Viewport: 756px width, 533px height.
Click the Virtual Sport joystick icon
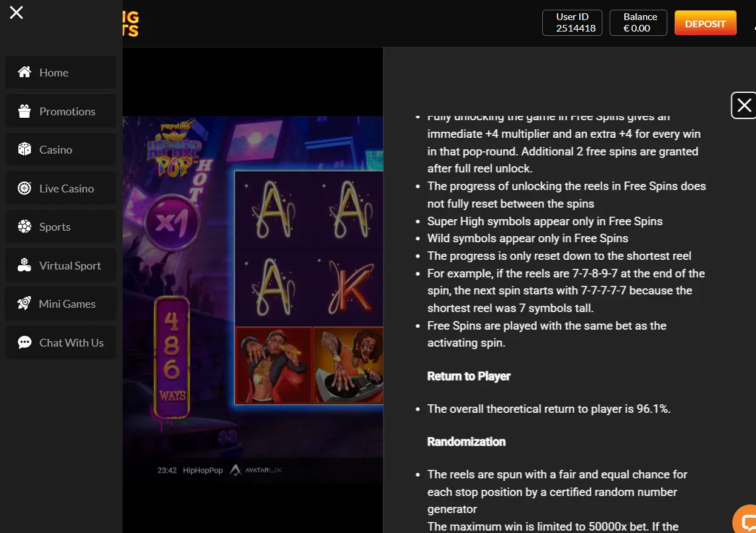coord(24,265)
